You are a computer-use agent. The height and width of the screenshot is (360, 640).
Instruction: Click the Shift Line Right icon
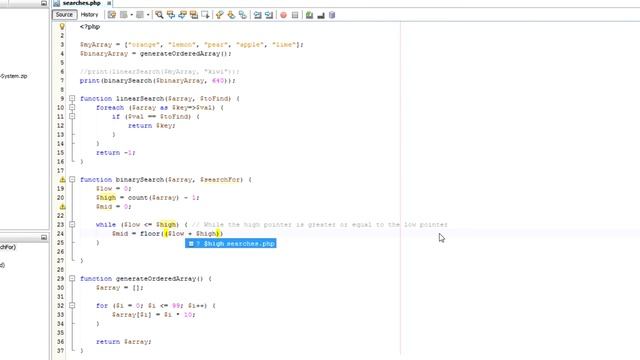pos(269,15)
